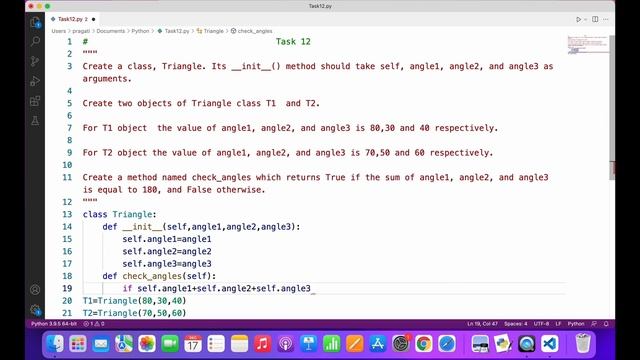Click the self.angle1=angle1 line

click(x=167, y=239)
